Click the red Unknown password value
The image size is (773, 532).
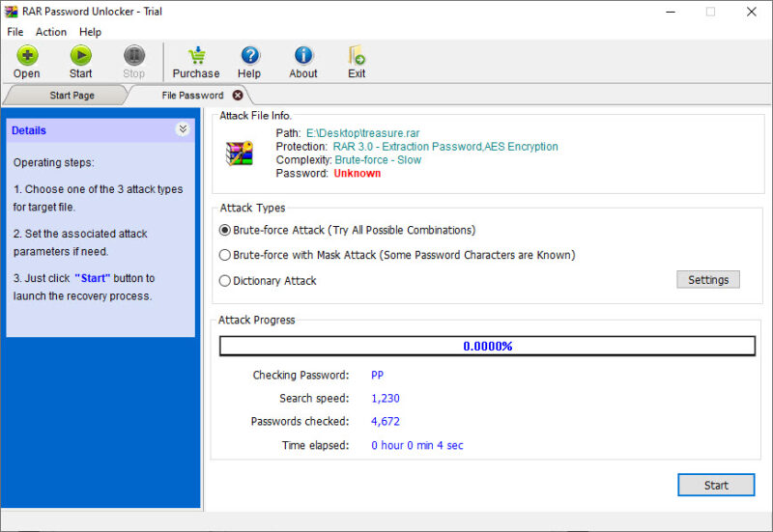pos(357,174)
